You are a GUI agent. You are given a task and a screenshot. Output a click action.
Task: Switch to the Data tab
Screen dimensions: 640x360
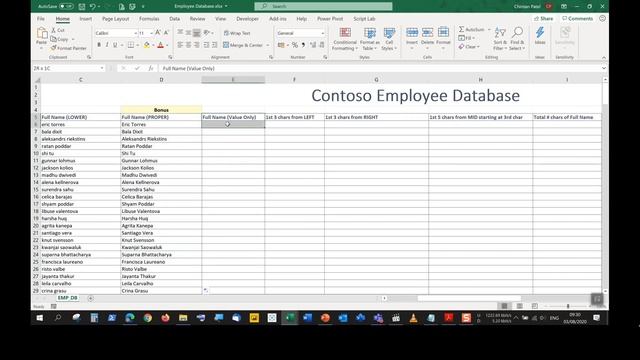pyautogui.click(x=175, y=19)
